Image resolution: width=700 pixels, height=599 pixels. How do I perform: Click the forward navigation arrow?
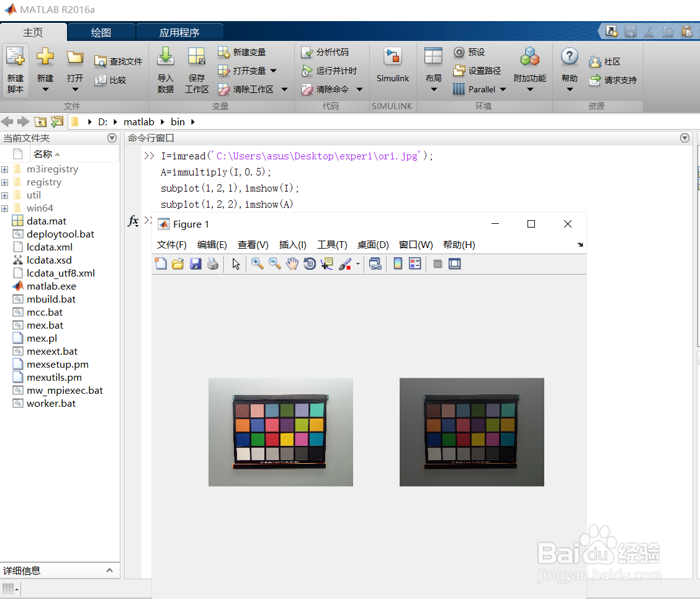23,122
